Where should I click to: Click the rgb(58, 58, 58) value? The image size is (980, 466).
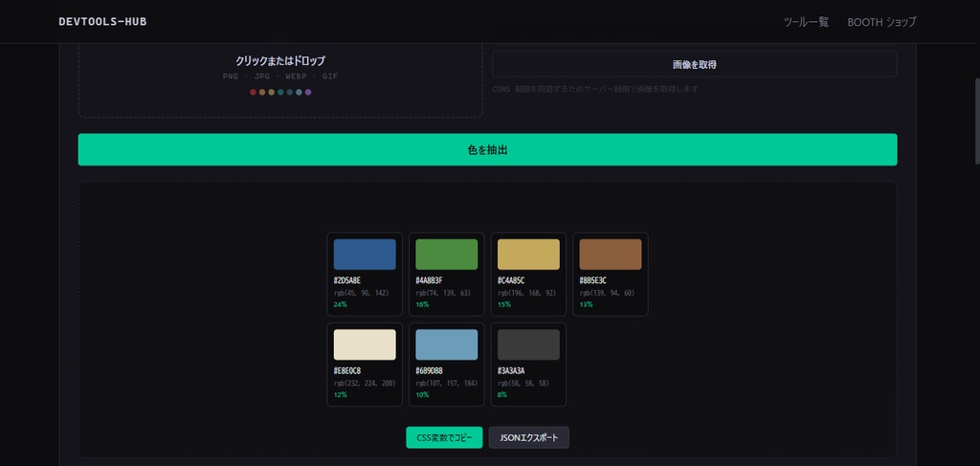[523, 383]
